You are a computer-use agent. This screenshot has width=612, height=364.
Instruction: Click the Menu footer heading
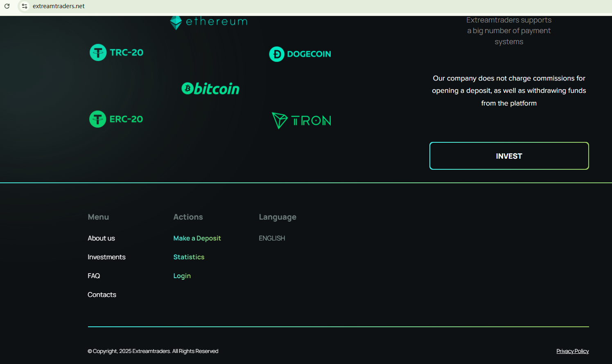[98, 217]
